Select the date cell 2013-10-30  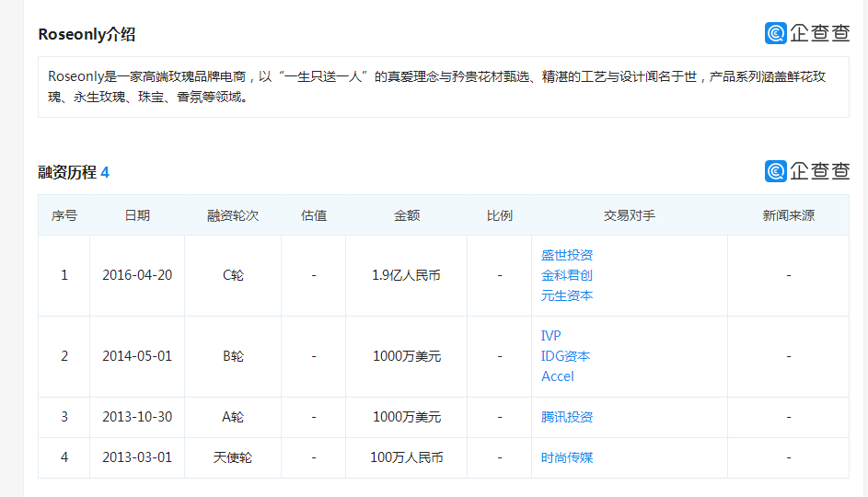pyautogui.click(x=137, y=417)
